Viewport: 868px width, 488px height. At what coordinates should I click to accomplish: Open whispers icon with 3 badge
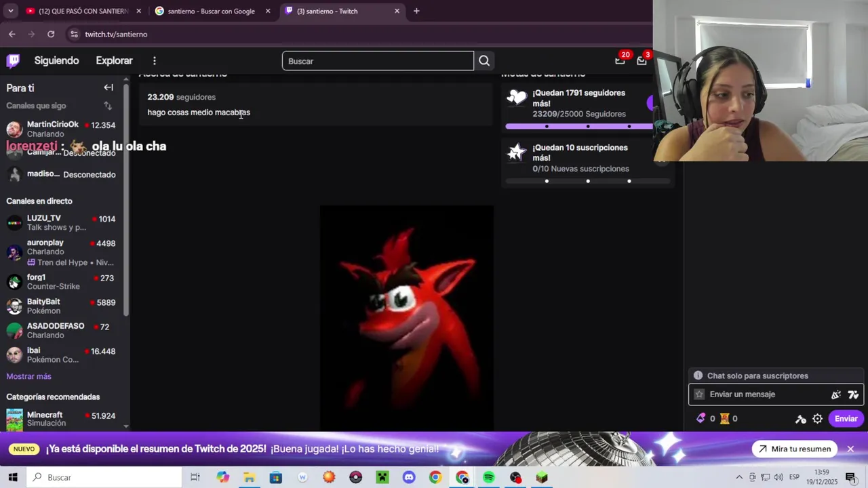tap(642, 61)
